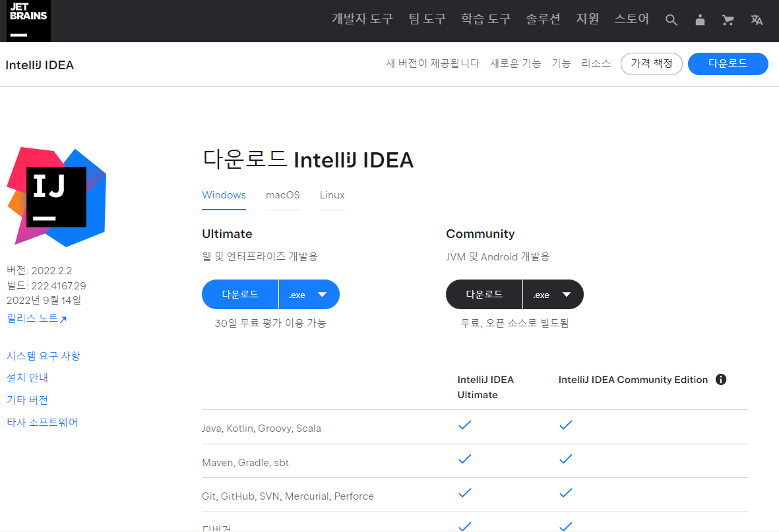779x532 pixels.
Task: Open the 개발자 도구 menu
Action: pyautogui.click(x=362, y=19)
